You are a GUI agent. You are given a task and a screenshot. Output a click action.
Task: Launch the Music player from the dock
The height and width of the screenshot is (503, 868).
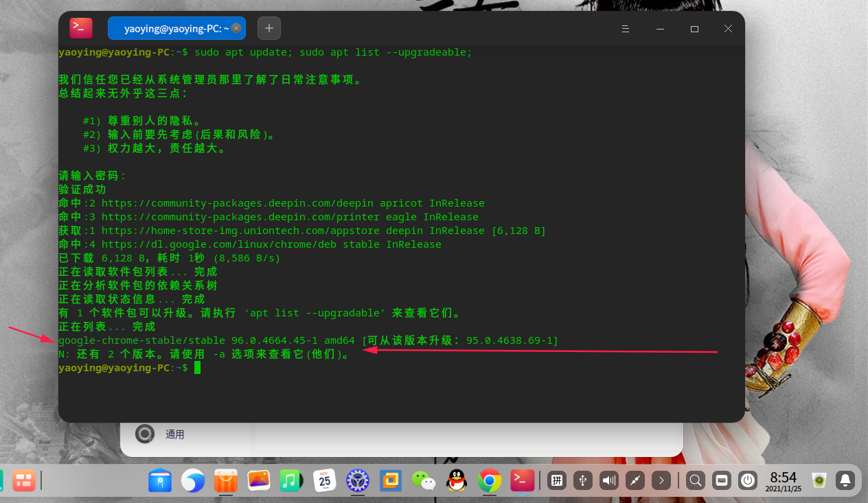click(291, 480)
